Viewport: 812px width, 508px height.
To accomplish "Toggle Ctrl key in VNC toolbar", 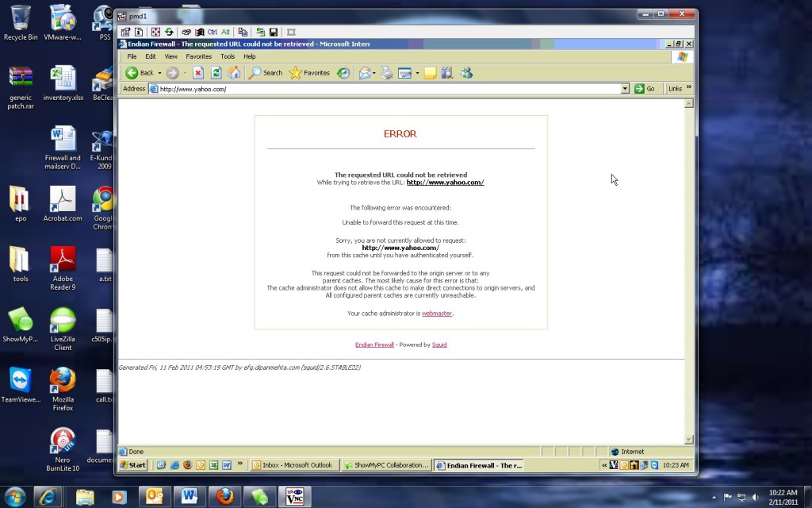I will click(212, 32).
